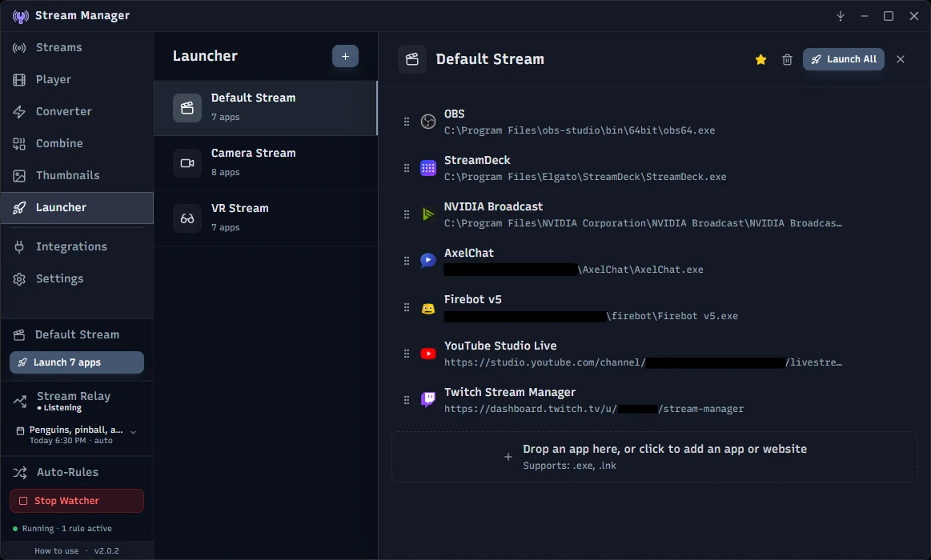Grab the drag handle beside OBS
The image size is (931, 560).
coord(407,122)
